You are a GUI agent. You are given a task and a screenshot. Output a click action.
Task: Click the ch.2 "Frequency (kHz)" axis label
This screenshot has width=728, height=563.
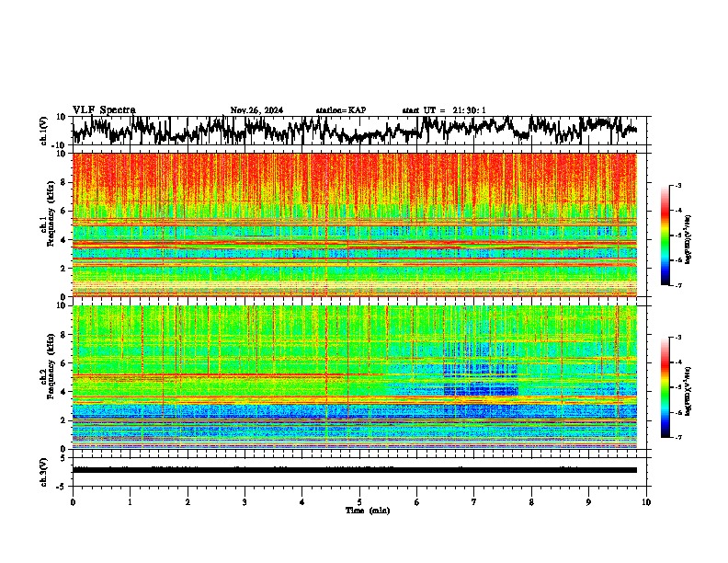point(51,366)
